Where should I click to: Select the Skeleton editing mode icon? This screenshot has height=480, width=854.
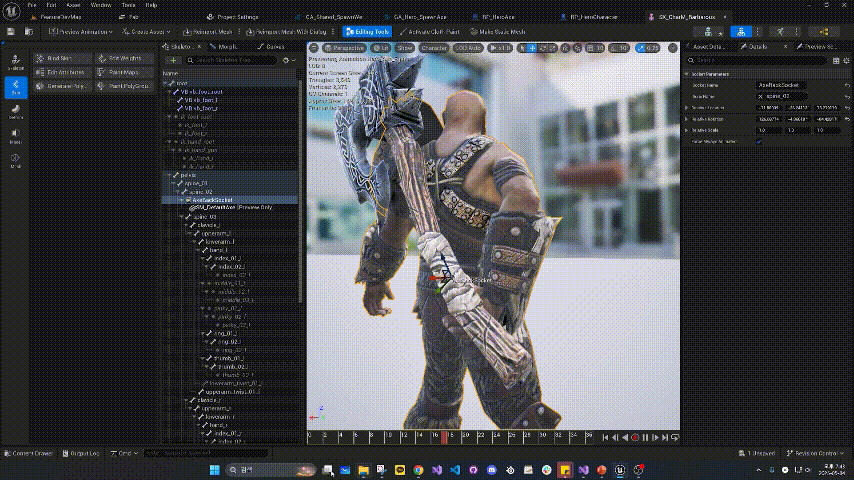tap(15, 62)
